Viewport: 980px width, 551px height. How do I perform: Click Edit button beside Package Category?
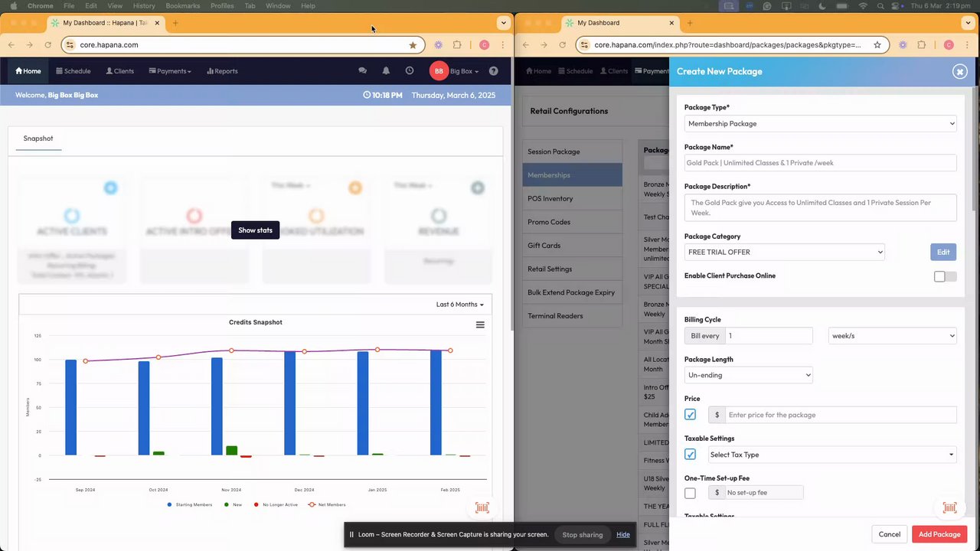[x=943, y=252]
